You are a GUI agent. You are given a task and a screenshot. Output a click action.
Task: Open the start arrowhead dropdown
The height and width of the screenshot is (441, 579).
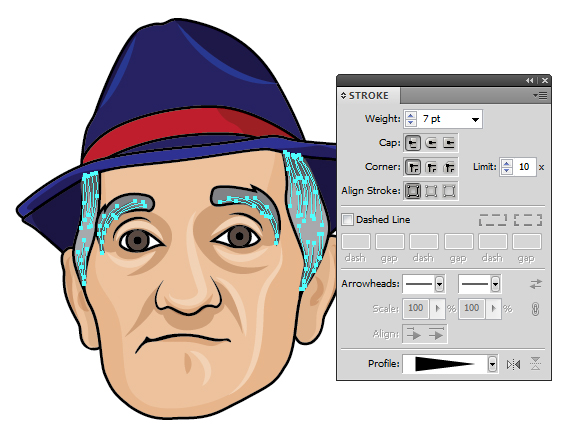pos(439,284)
